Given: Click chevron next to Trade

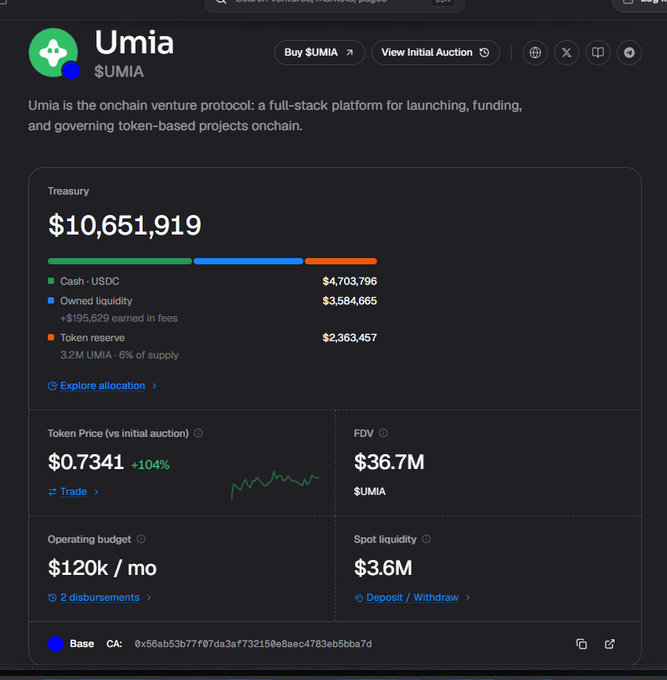Looking at the screenshot, I should tap(96, 491).
